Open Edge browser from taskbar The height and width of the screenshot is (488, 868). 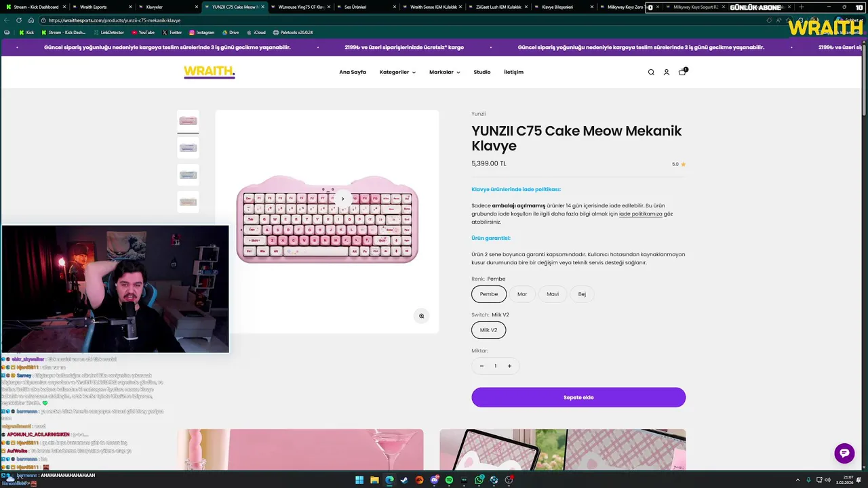[x=389, y=480]
